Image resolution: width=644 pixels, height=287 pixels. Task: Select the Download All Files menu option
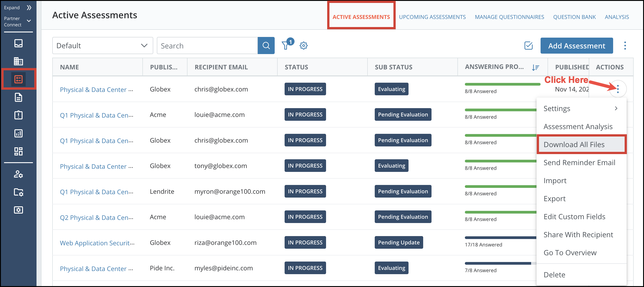tap(574, 144)
